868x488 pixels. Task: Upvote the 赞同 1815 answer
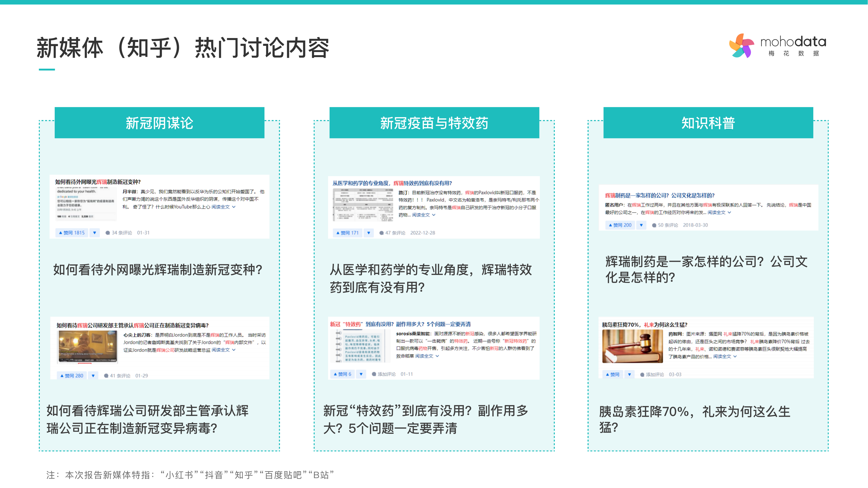(x=72, y=233)
